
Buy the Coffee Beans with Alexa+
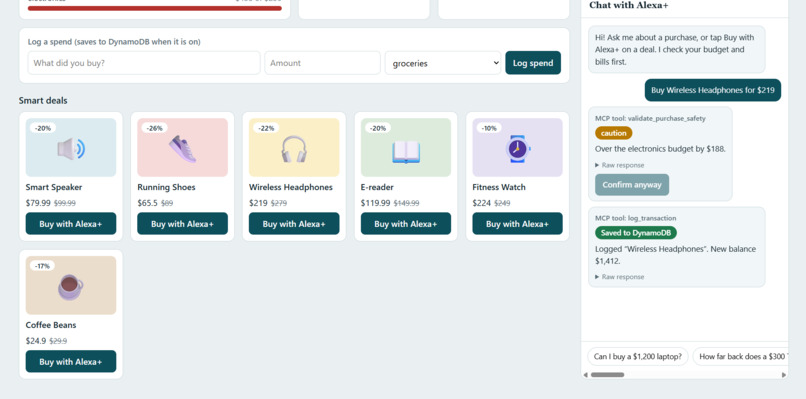coord(71,361)
